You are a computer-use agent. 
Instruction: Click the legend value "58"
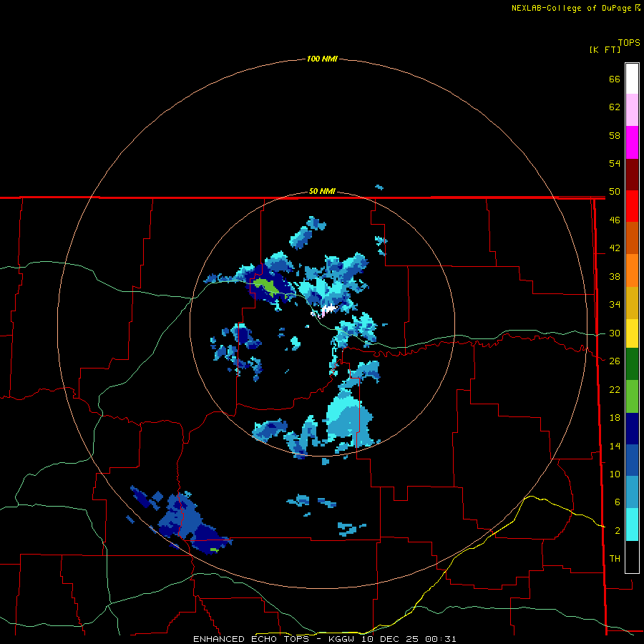pos(615,135)
